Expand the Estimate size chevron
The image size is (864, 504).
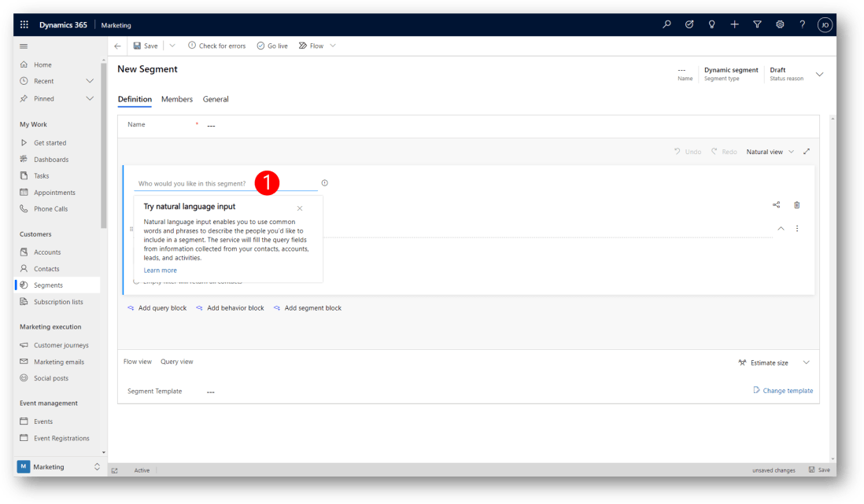click(806, 362)
